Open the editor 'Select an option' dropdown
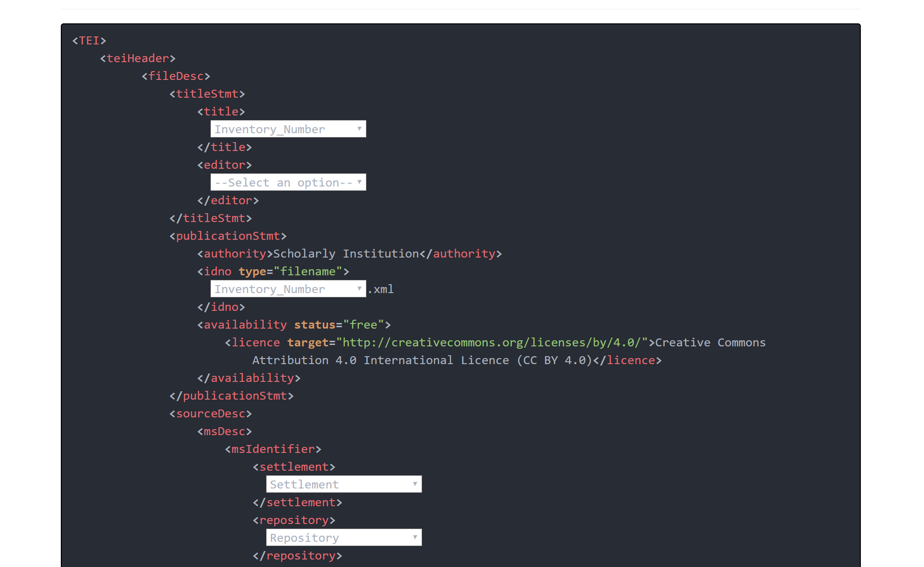This screenshot has height=567, width=924. [288, 182]
